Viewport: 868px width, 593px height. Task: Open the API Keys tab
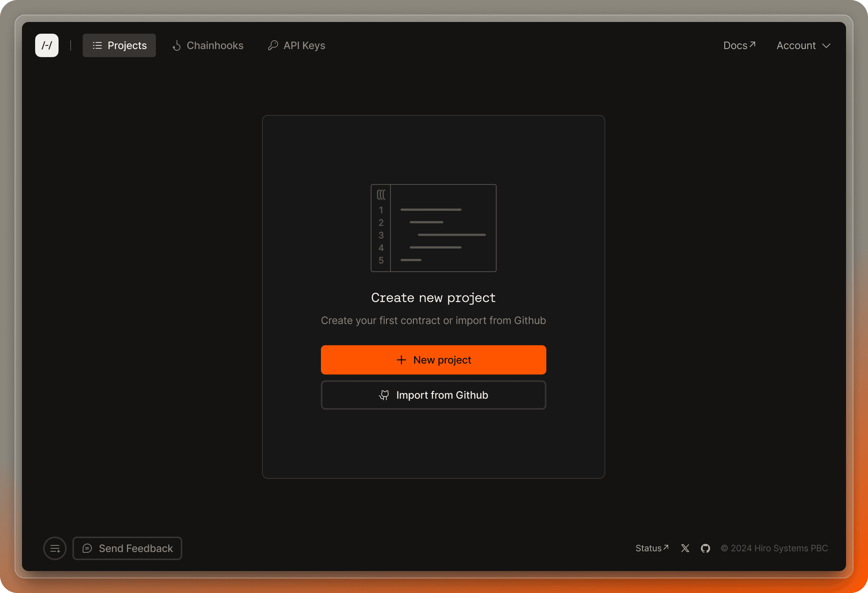[296, 45]
